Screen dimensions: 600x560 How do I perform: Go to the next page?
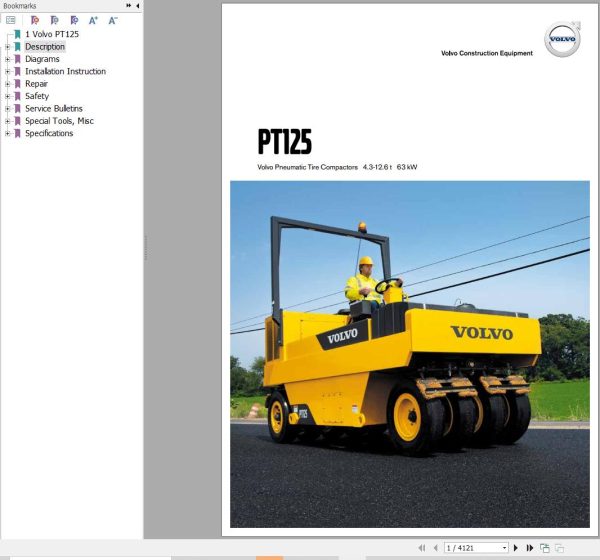(516, 548)
